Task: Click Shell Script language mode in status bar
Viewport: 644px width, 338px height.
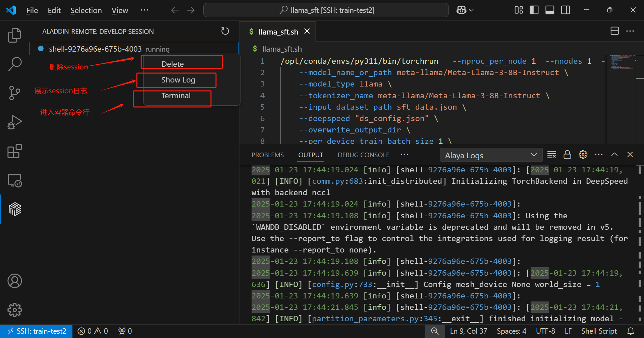Action: (x=599, y=331)
